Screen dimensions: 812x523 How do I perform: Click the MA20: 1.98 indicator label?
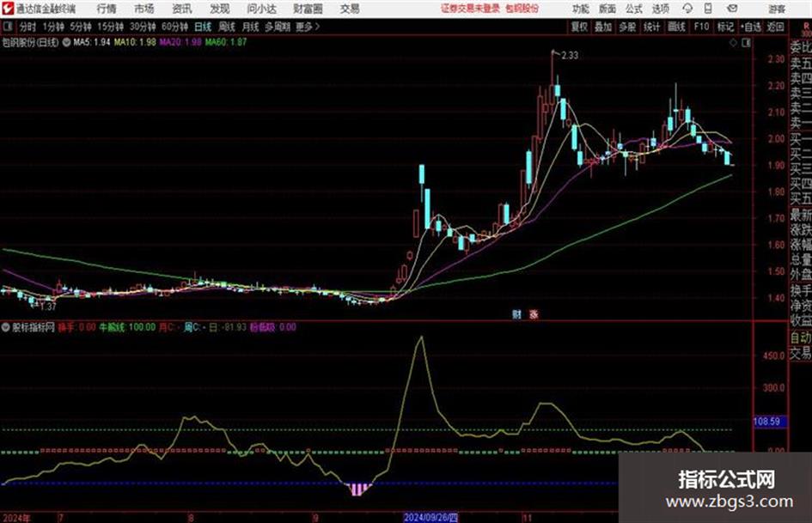point(180,42)
